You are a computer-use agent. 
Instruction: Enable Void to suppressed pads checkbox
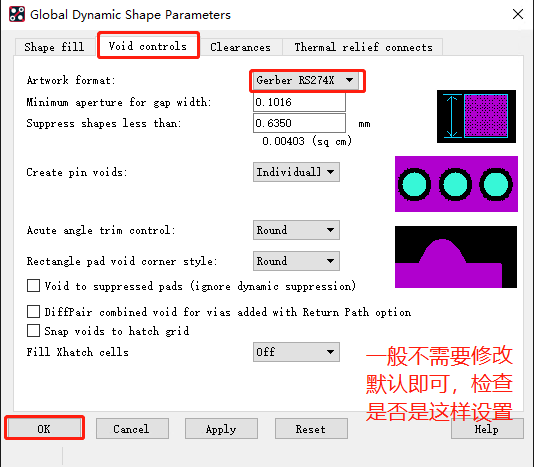[33, 285]
